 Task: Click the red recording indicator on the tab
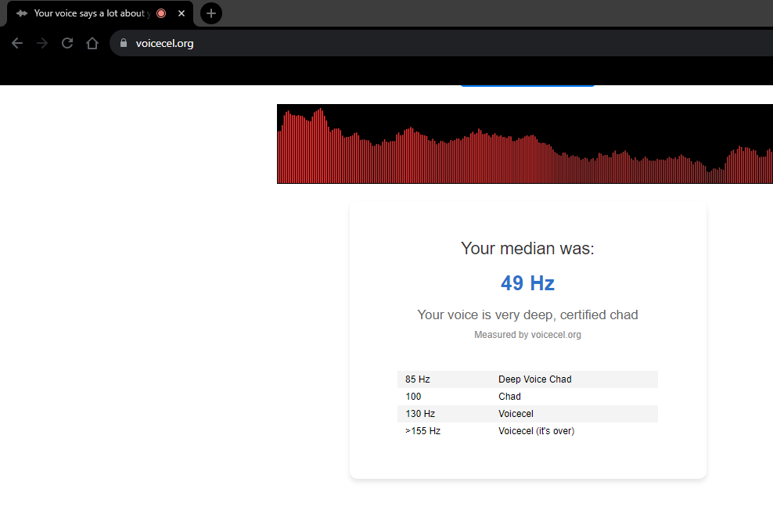[x=160, y=13]
